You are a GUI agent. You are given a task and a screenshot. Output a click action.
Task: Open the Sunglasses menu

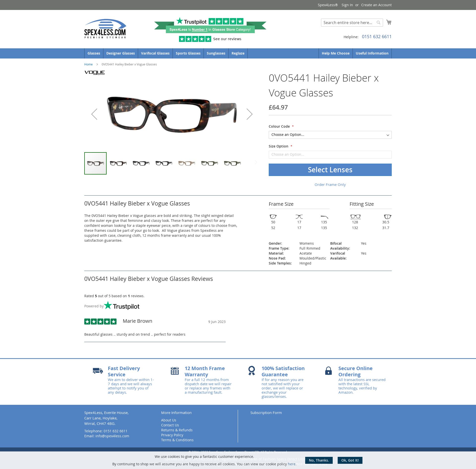pyautogui.click(x=216, y=53)
